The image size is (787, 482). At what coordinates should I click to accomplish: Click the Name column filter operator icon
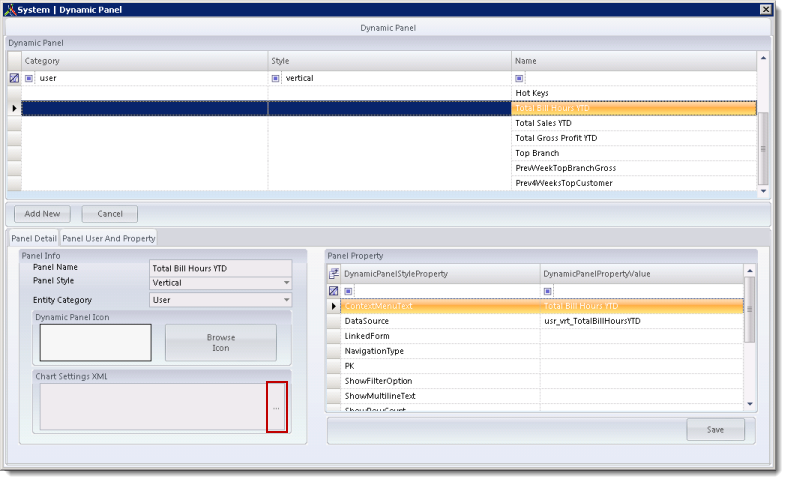pos(519,78)
